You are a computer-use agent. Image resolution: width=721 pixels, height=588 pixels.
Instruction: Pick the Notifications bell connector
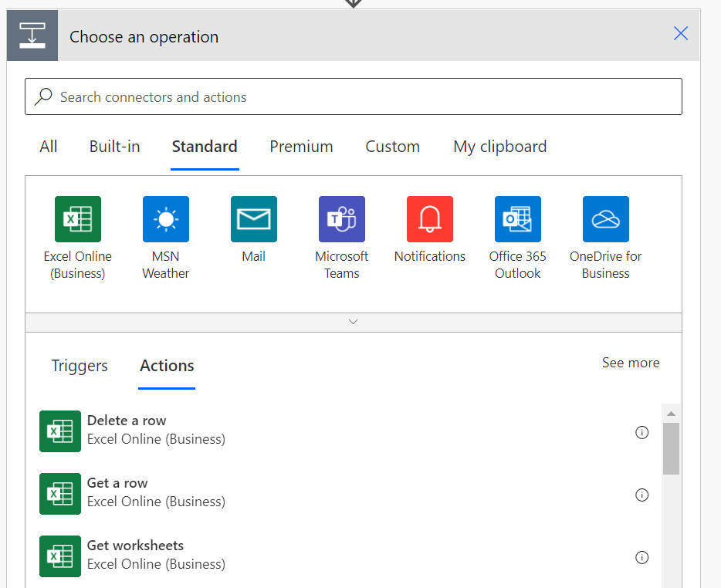coord(430,219)
